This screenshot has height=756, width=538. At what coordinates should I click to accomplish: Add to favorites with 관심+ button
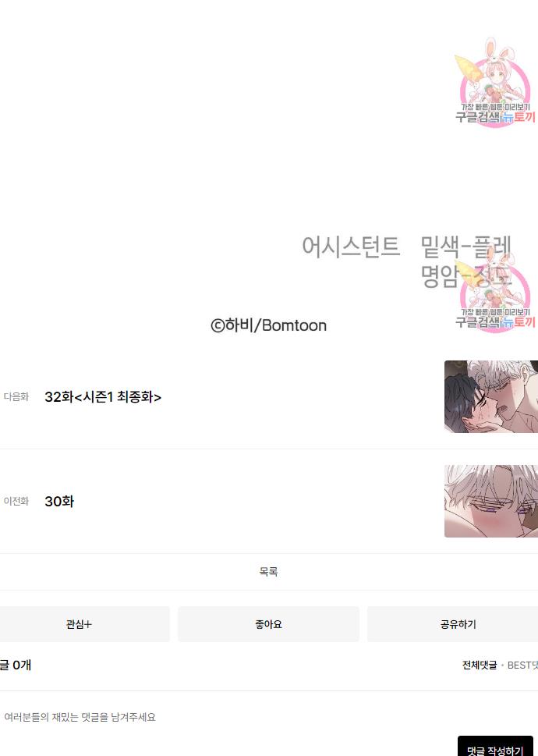point(80,624)
